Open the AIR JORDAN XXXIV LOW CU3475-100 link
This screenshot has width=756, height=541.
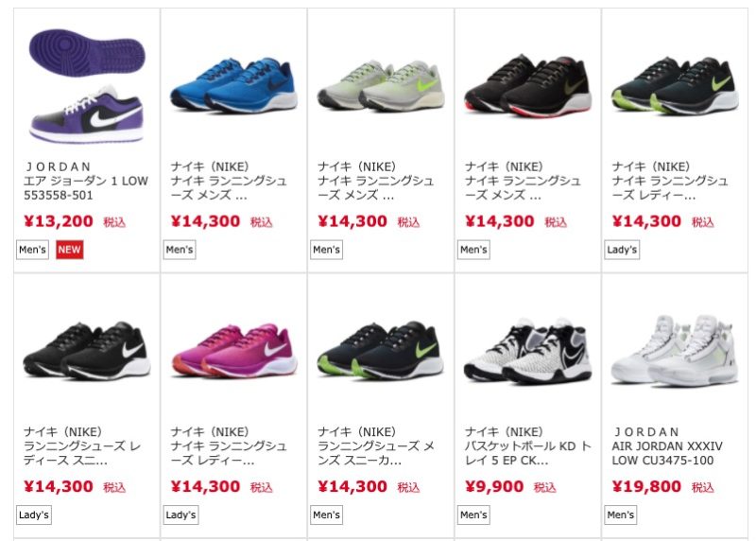(667, 453)
